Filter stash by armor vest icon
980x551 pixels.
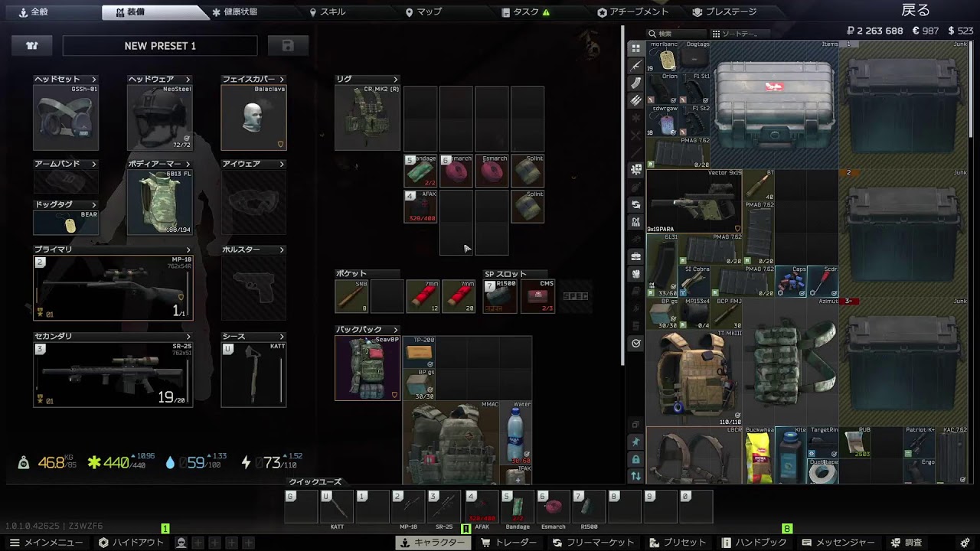[635, 274]
